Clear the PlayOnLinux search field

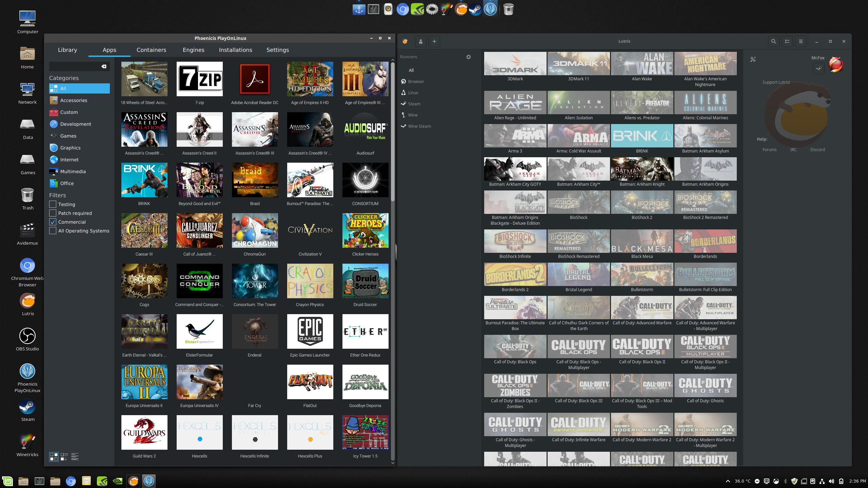tap(104, 66)
